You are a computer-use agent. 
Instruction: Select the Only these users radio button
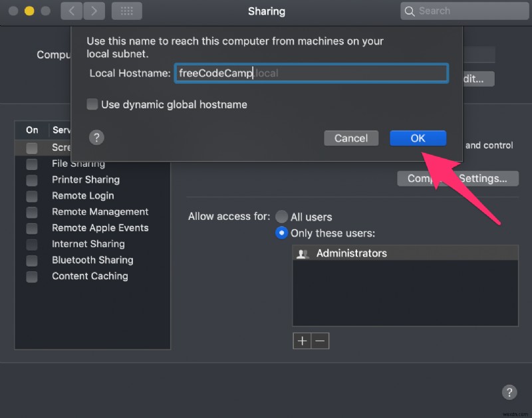[x=282, y=233]
